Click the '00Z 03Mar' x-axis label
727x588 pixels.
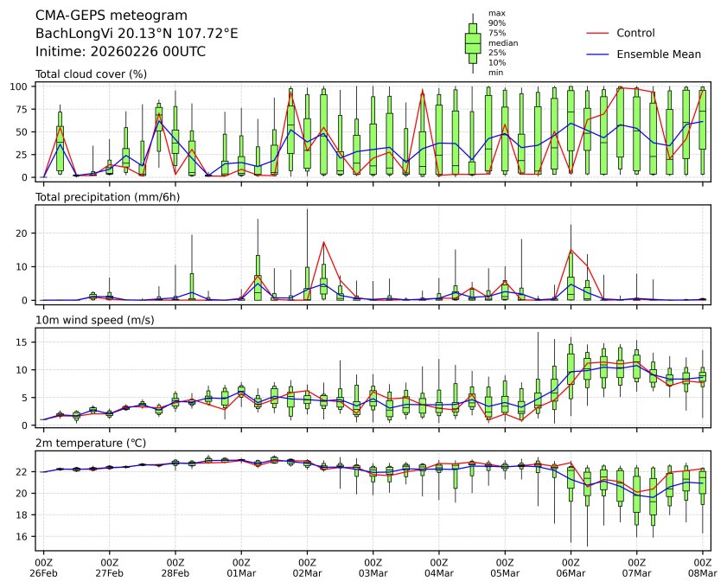click(373, 568)
